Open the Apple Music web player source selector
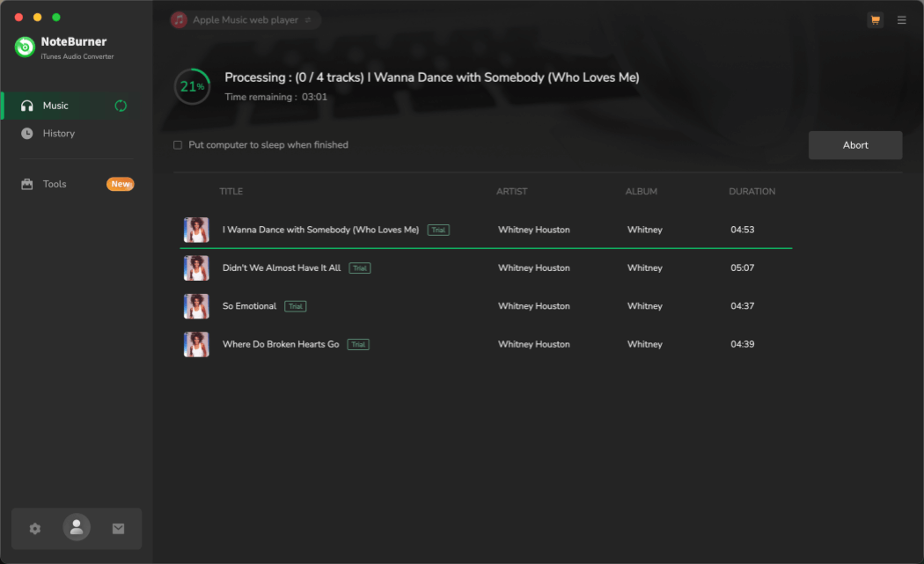Screen dimensions: 924x564 244,19
